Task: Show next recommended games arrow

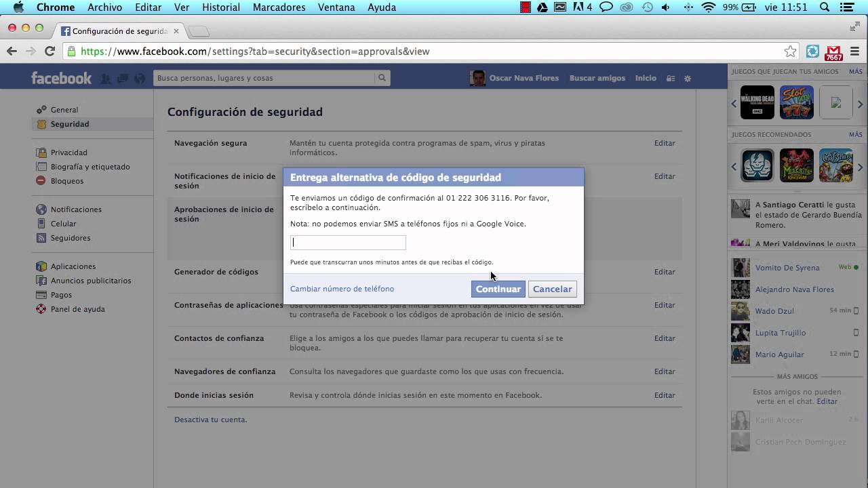Action: pyautogui.click(x=861, y=167)
